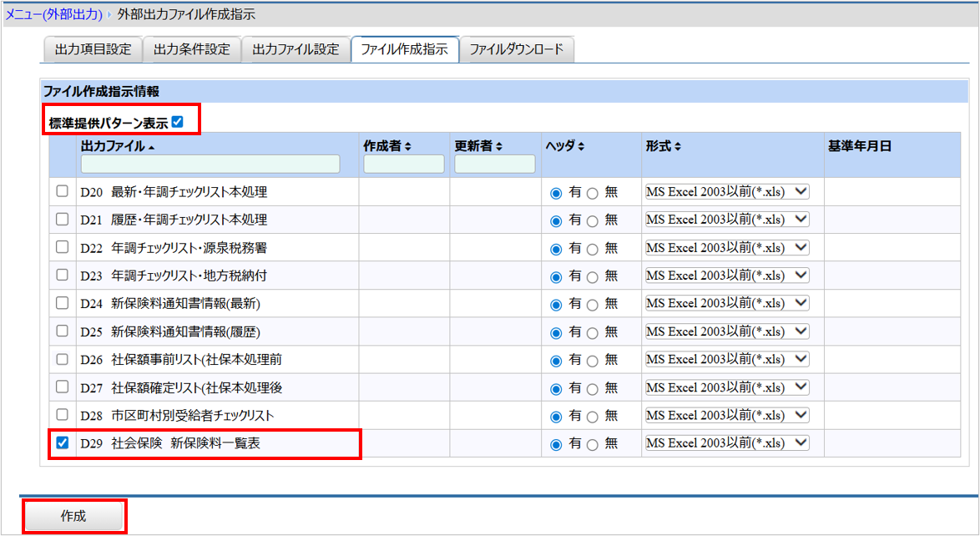Select header 無 for D29 row
Viewport: 980px width, 536px height.
click(593, 445)
